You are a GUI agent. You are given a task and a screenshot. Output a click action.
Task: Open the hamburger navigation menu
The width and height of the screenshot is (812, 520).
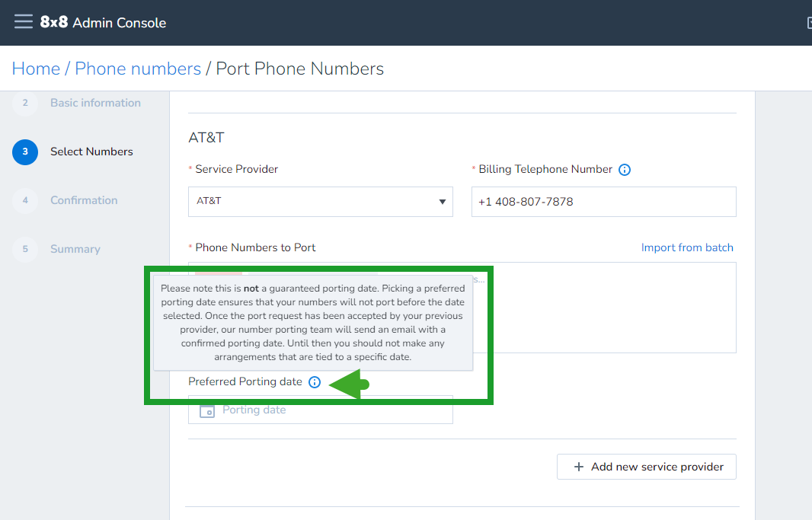click(24, 22)
